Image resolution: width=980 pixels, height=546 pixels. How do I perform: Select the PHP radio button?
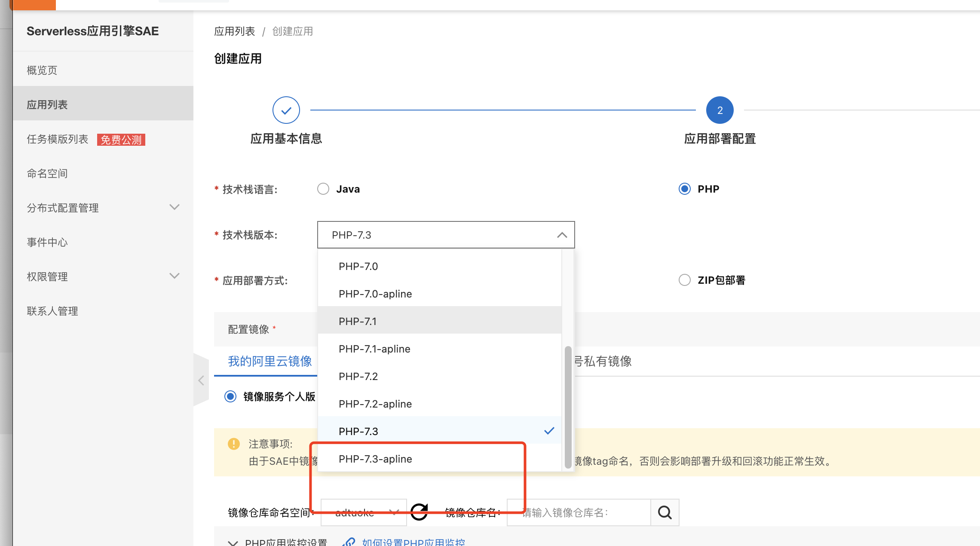click(685, 189)
